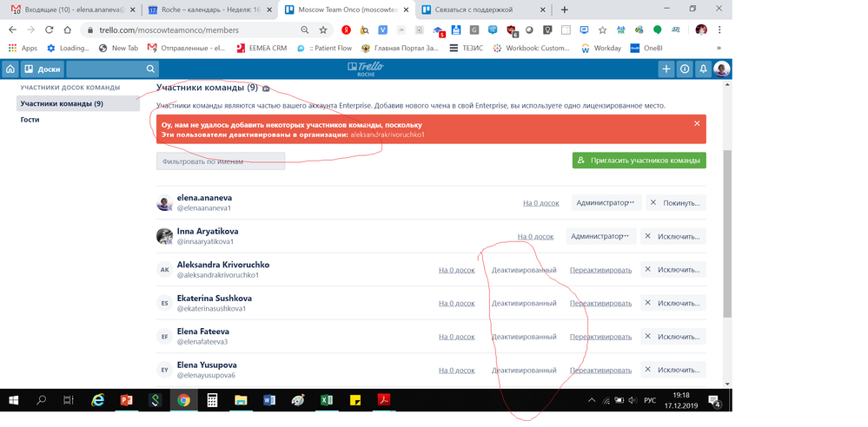Open EEMEA CRM bookmark
868x427 pixels.
[x=262, y=48]
